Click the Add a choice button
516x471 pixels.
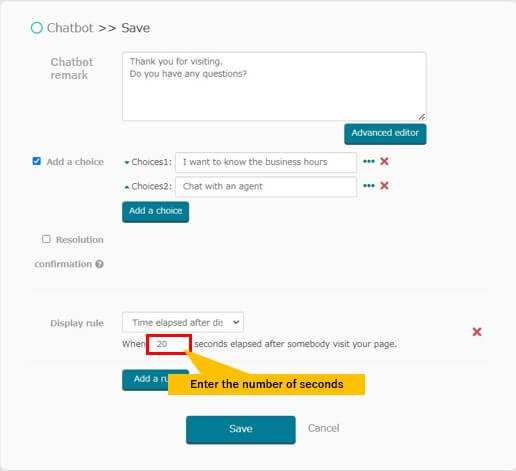pyautogui.click(x=155, y=212)
